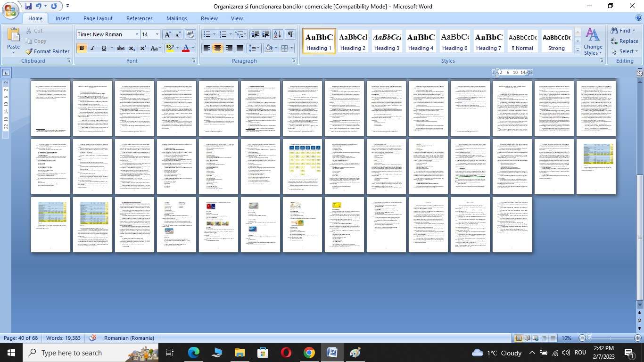The height and width of the screenshot is (362, 644).
Task: Apply the Heading 2 style
Action: point(353,42)
